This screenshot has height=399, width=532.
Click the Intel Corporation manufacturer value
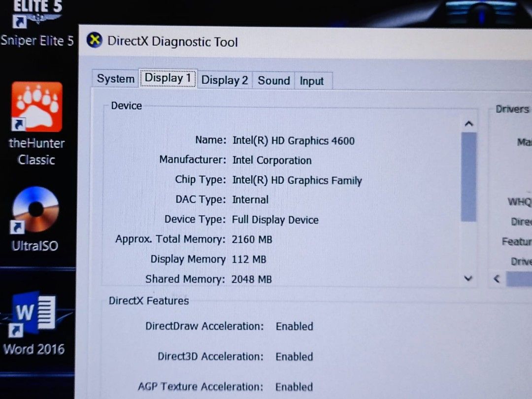tap(272, 161)
